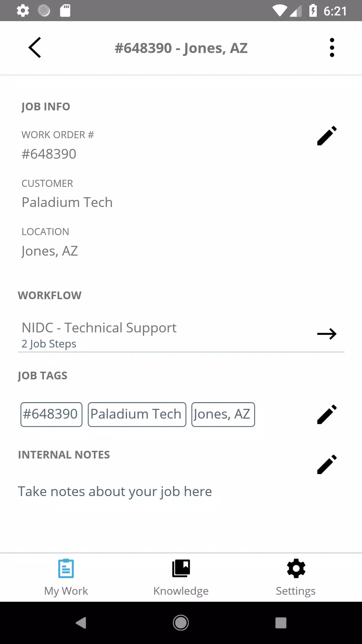Image resolution: width=362 pixels, height=644 pixels.
Task: Select the #648390 job tag
Action: click(51, 415)
